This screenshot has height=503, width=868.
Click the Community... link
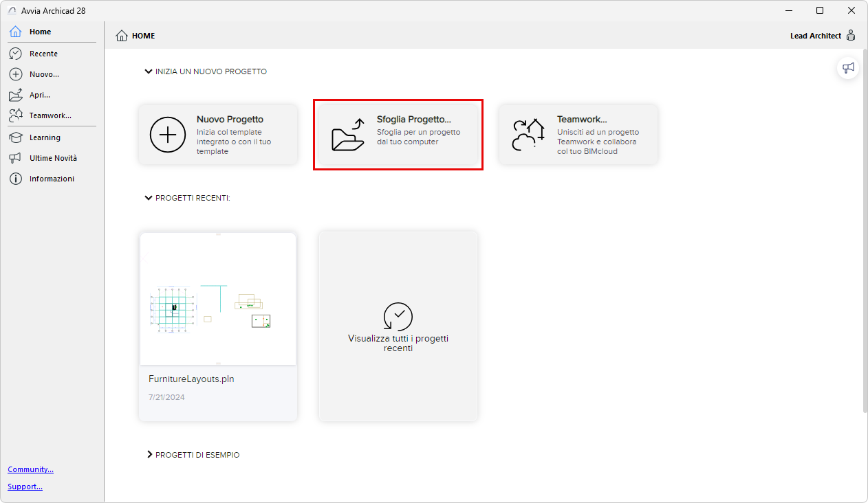(30, 469)
